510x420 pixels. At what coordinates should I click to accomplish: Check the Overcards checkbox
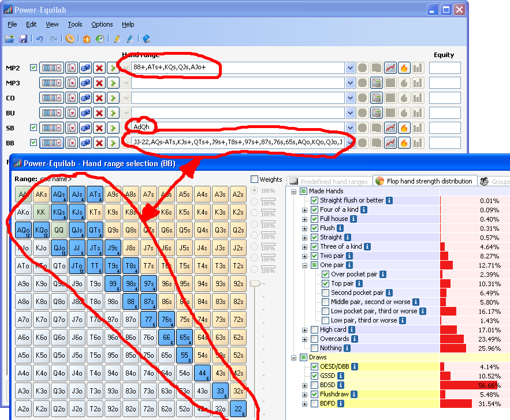(314, 339)
